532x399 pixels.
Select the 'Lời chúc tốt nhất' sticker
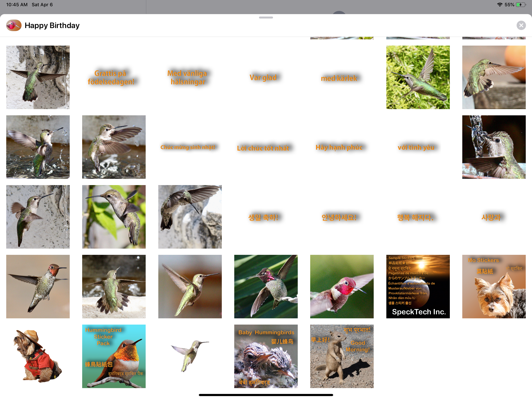(x=263, y=148)
